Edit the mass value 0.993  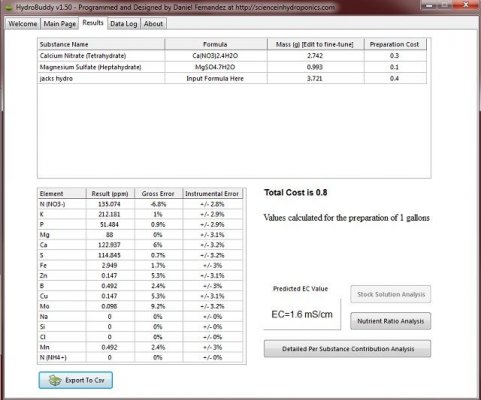[315, 67]
